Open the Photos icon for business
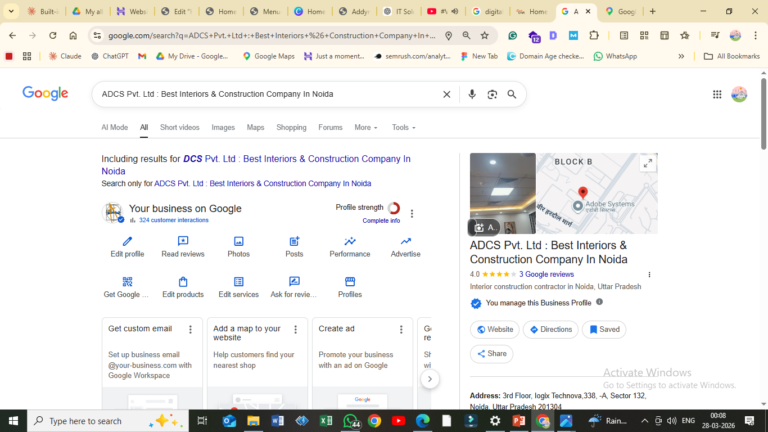 238,241
